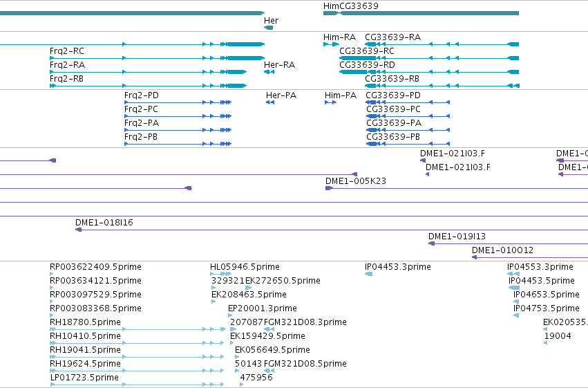Click the EK056649.5prime EST label
Image resolution: width=588 pixels, height=388 pixels.
point(272,350)
